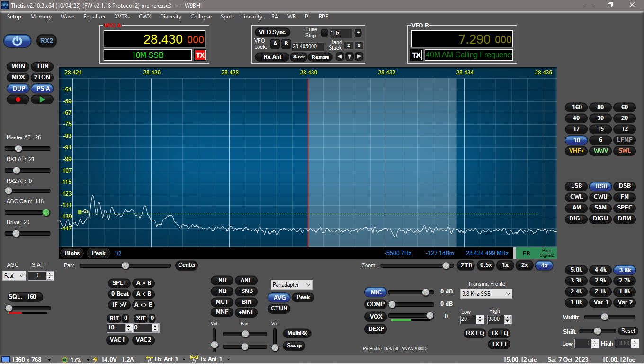Adjust the AGC Gain slider

pyautogui.click(x=27, y=212)
